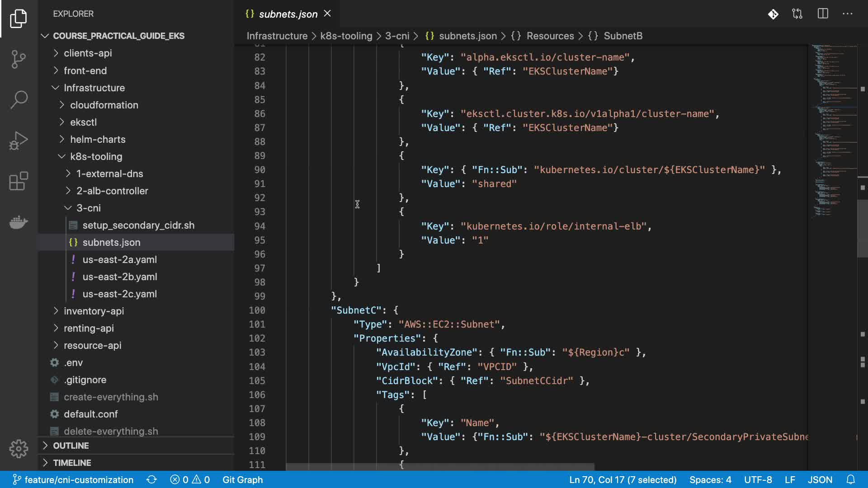This screenshot has height=488, width=868.
Task: Click the Split Editor icon
Action: (823, 14)
